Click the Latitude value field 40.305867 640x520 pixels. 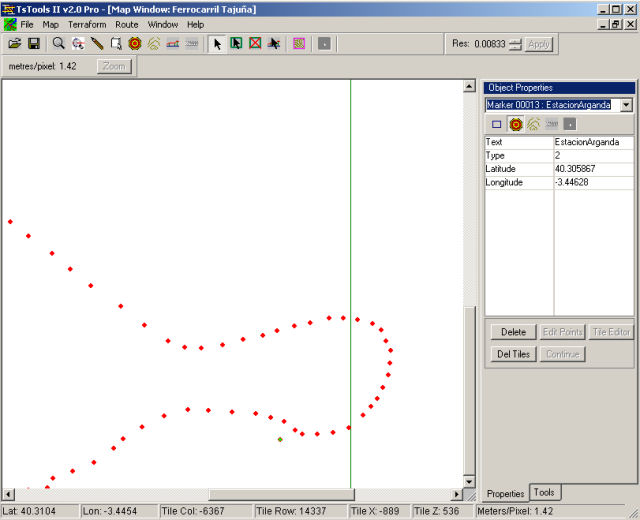point(593,169)
